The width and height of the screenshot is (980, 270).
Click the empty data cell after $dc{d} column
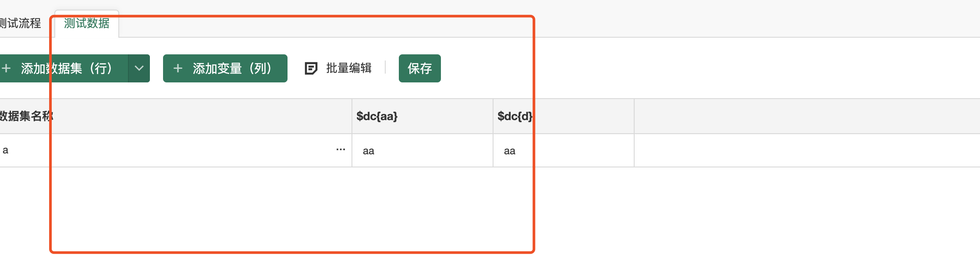tap(807, 151)
